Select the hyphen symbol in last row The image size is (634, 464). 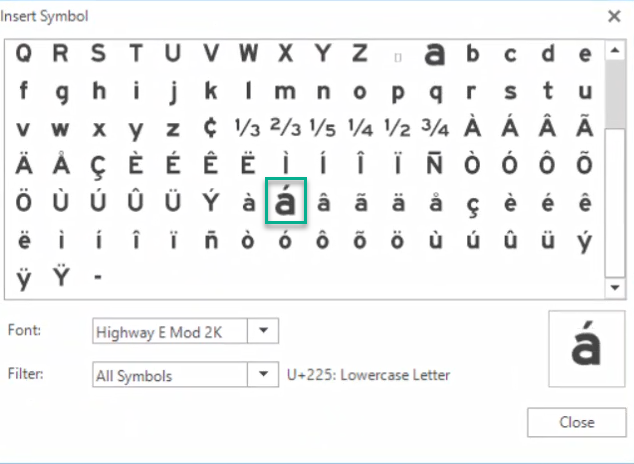(98, 278)
